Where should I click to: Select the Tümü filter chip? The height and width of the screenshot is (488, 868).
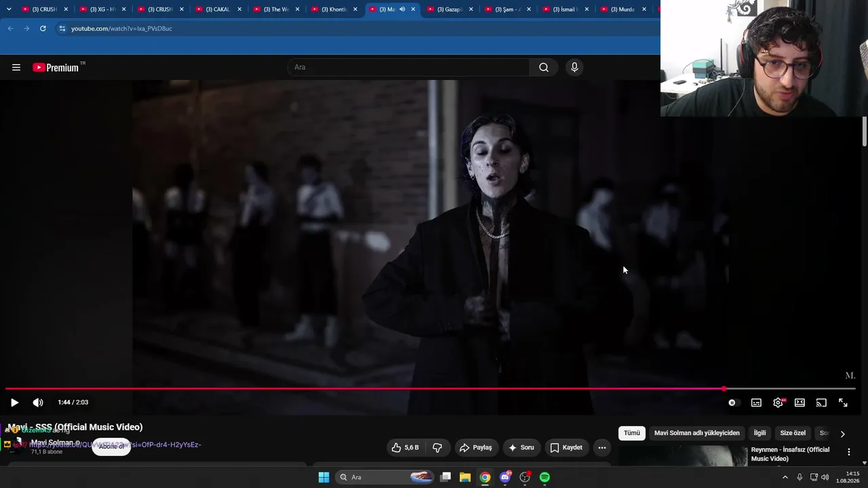coord(632,433)
